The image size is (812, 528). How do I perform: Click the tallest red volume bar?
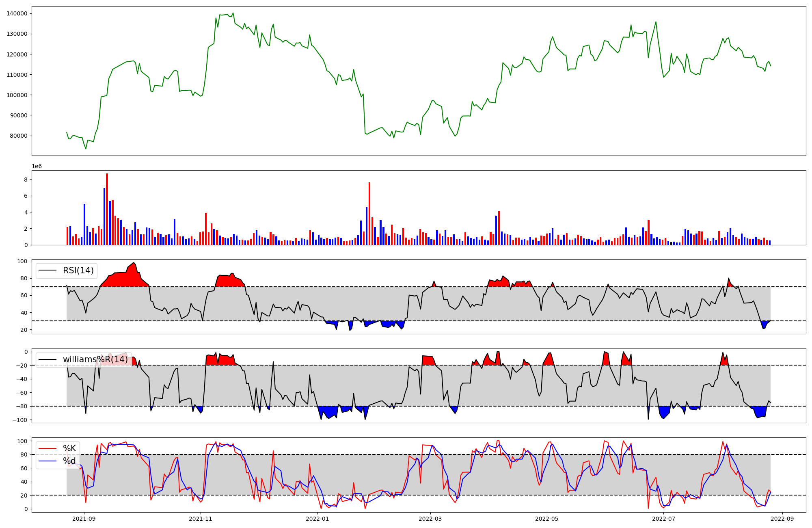pyautogui.click(x=107, y=209)
